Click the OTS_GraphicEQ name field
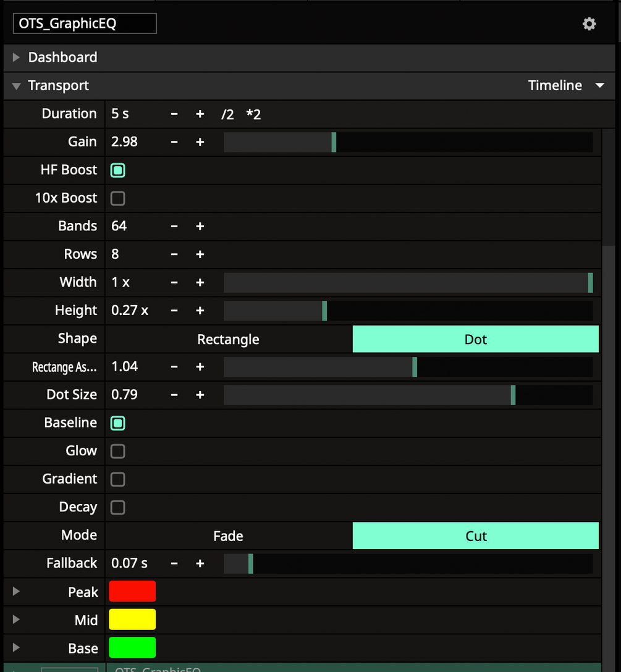The width and height of the screenshot is (621, 672). tap(85, 24)
